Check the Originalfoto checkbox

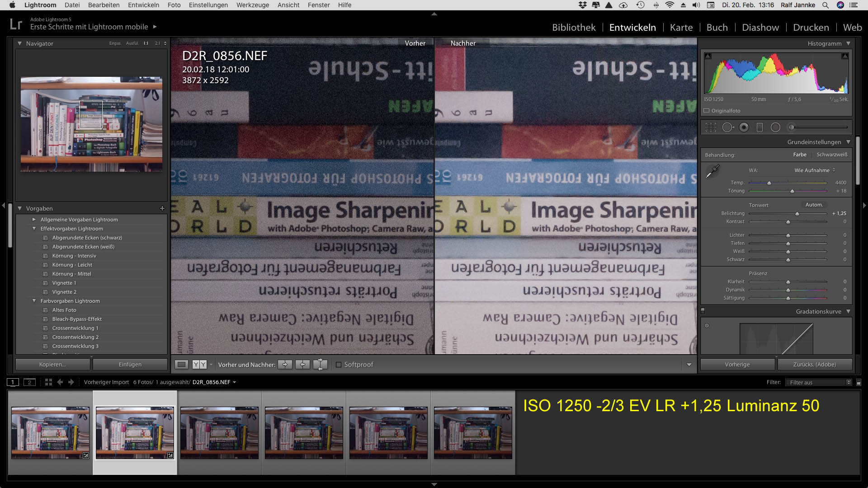click(707, 111)
